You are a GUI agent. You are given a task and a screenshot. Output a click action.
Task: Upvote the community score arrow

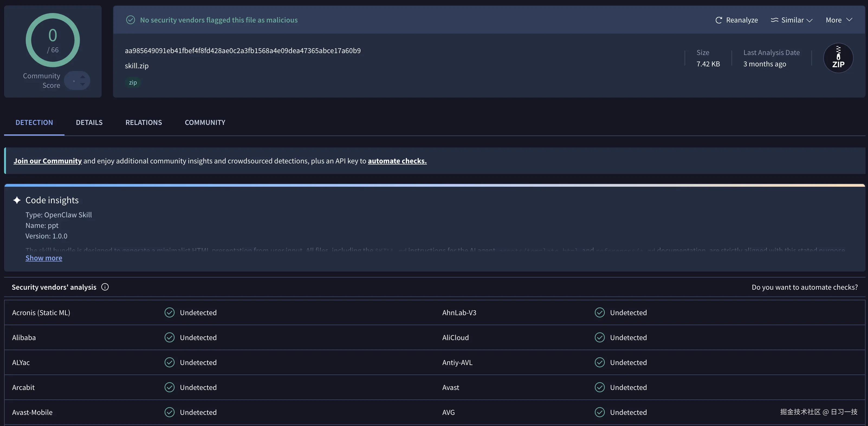click(83, 77)
